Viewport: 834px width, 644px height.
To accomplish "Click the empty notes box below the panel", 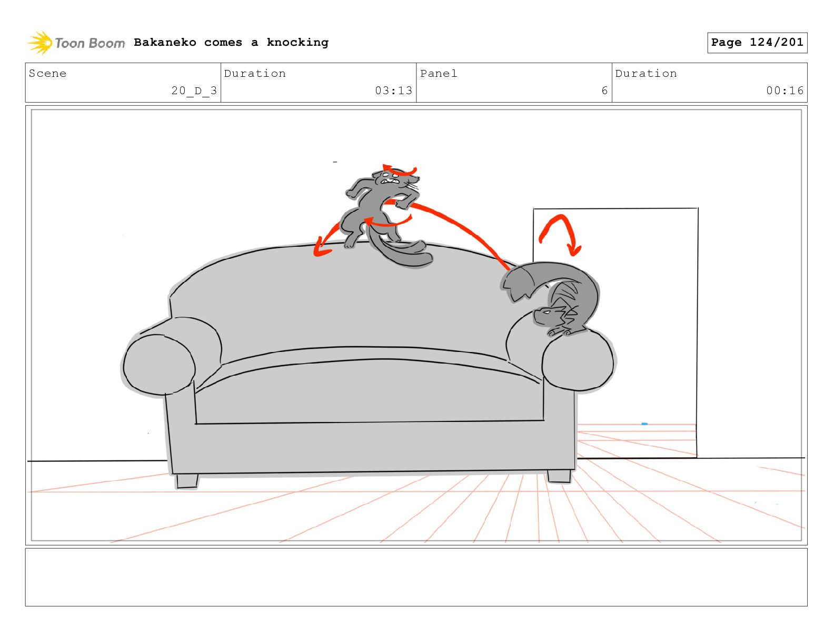I will 416,577.
